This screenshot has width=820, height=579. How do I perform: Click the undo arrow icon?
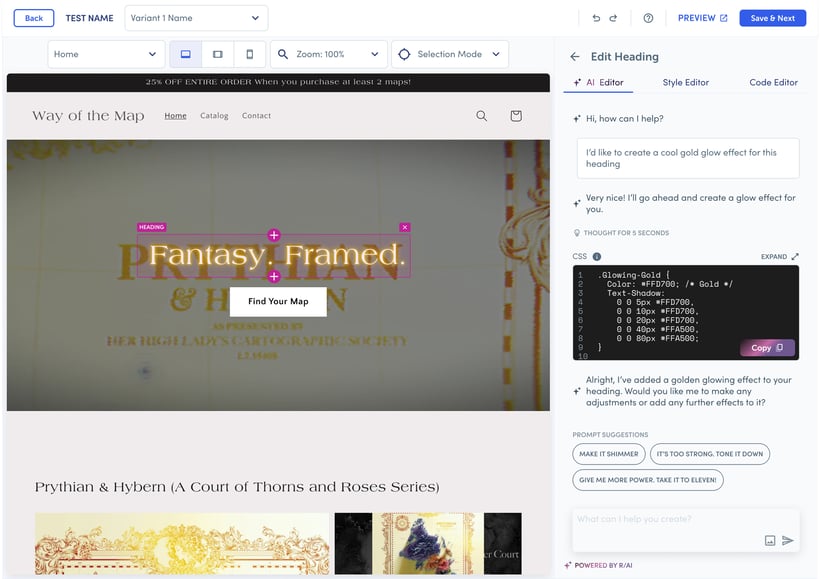click(596, 18)
